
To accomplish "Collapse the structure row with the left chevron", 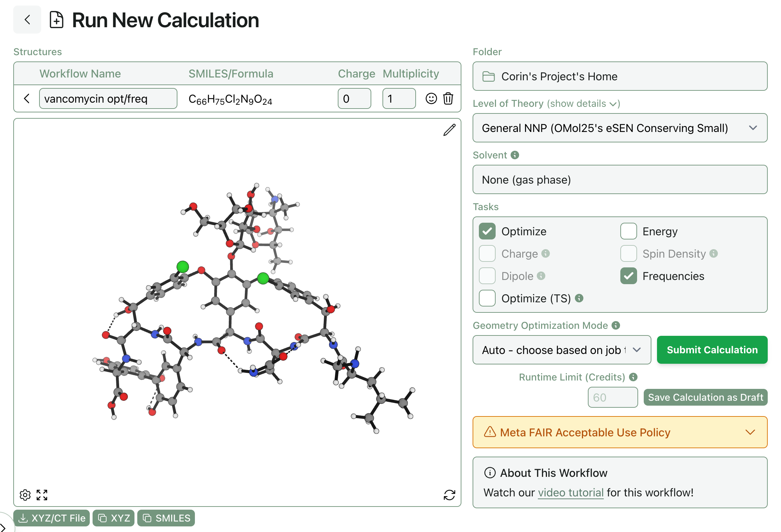I will 27,99.
